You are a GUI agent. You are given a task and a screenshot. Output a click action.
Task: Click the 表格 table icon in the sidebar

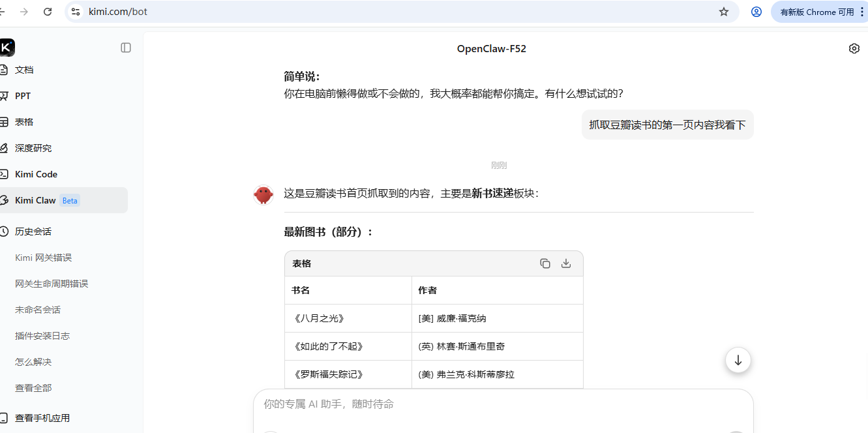click(x=4, y=122)
